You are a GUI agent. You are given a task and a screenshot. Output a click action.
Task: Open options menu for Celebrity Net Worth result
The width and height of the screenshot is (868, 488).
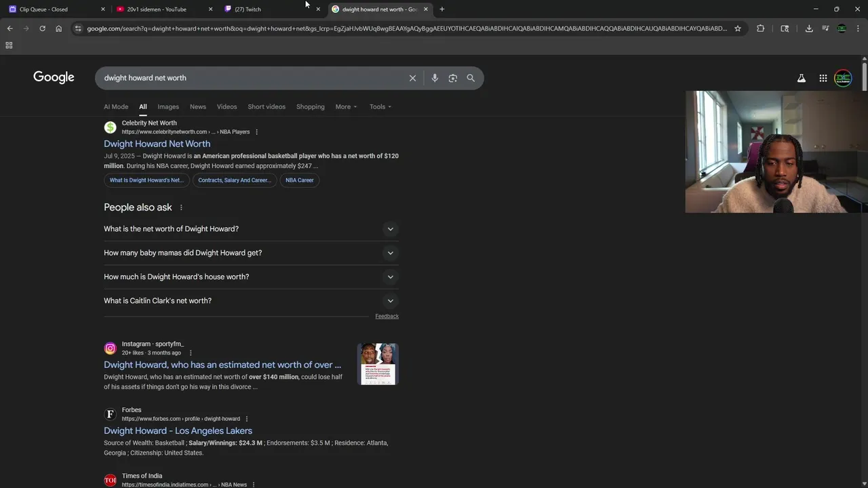pos(256,132)
